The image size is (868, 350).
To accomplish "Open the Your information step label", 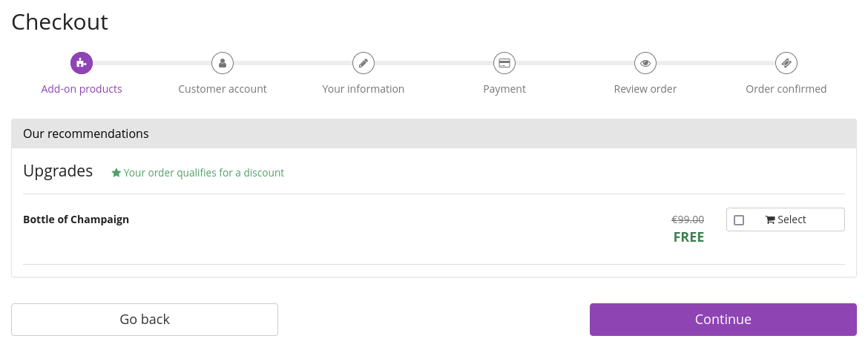I will pos(364,89).
